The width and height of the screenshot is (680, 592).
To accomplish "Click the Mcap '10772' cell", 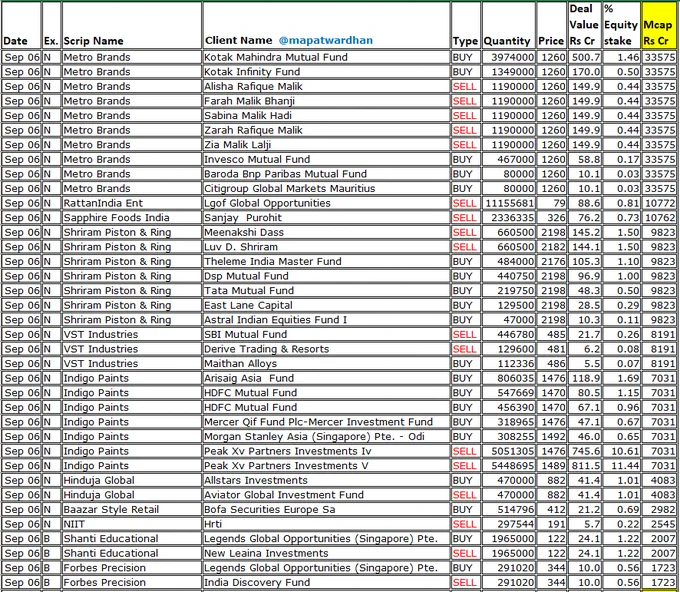I will click(659, 203).
